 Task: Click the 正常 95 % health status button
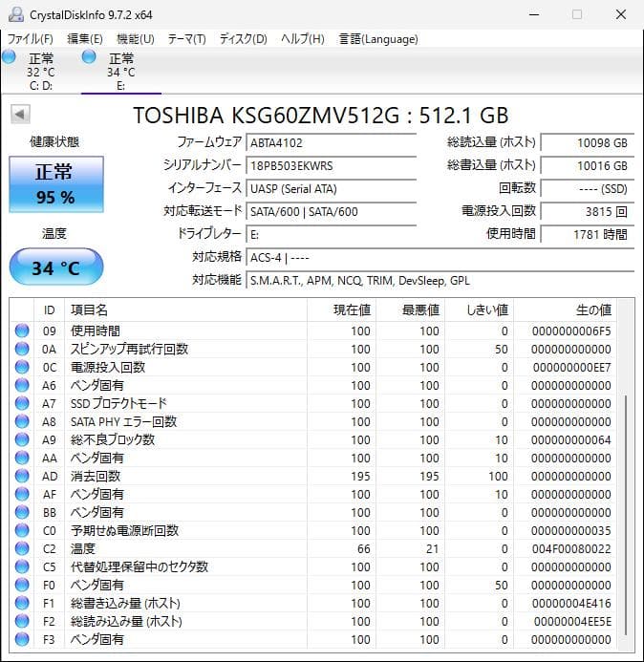coord(56,184)
